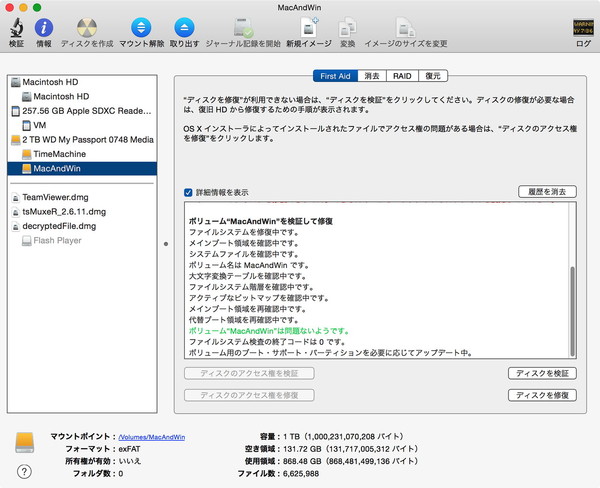
Task: Click the orange drive icon at bottom
Action: [24, 443]
